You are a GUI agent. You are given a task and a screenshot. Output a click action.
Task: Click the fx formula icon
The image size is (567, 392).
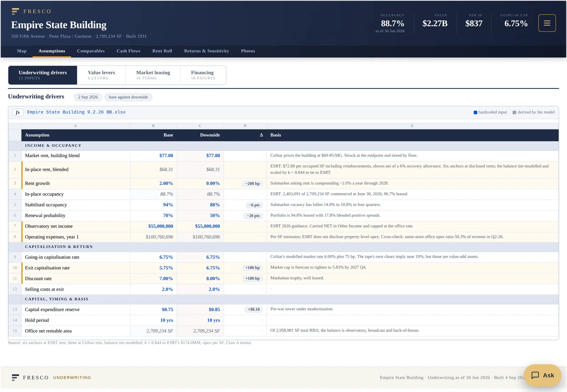coord(18,112)
